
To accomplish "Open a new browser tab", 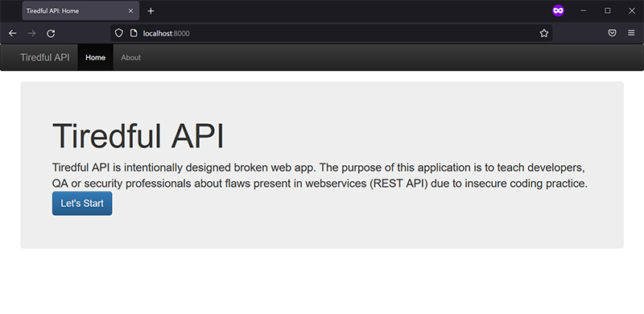I will click(x=151, y=11).
